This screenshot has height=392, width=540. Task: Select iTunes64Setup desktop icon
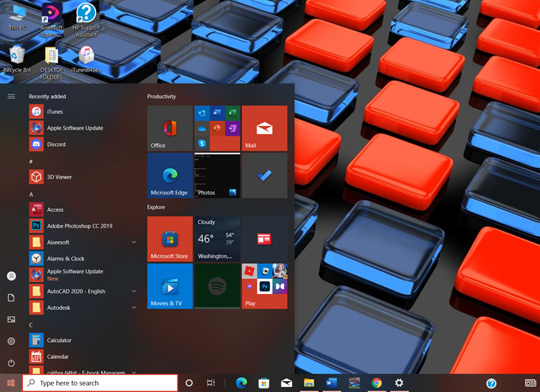pos(87,59)
